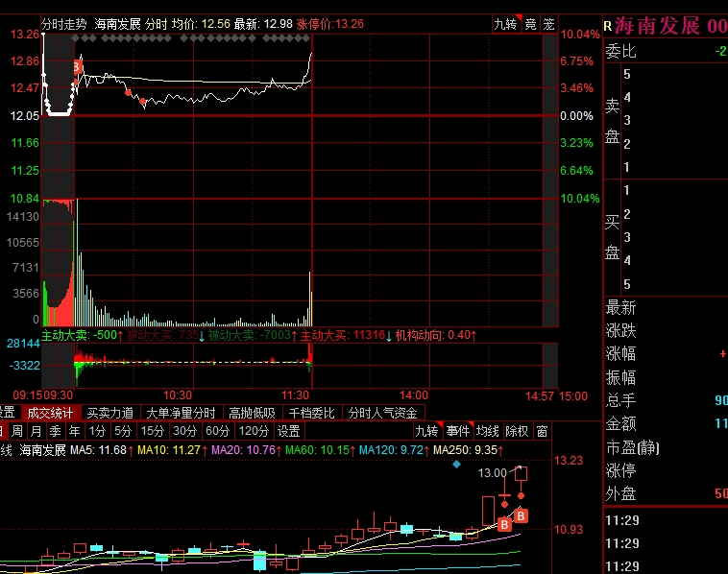Switch the K-line period to 周
Image resolution: width=728 pixels, height=574 pixels.
pos(17,431)
